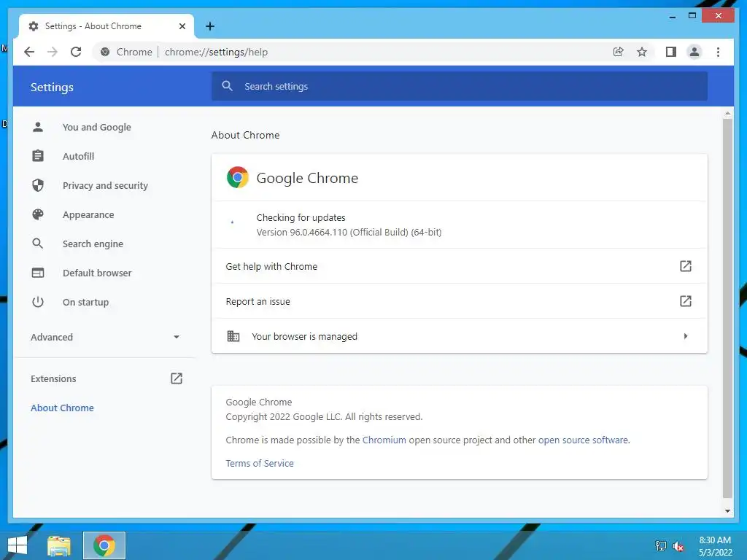
Task: Reload the page with the refresh icon
Action: coord(76,52)
